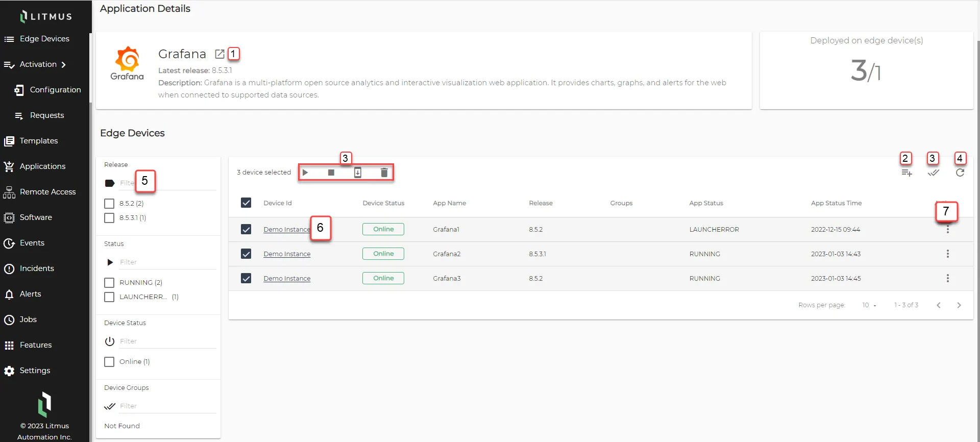Toggle the select-all devices checkbox
The width and height of the screenshot is (980, 442).
click(x=246, y=203)
